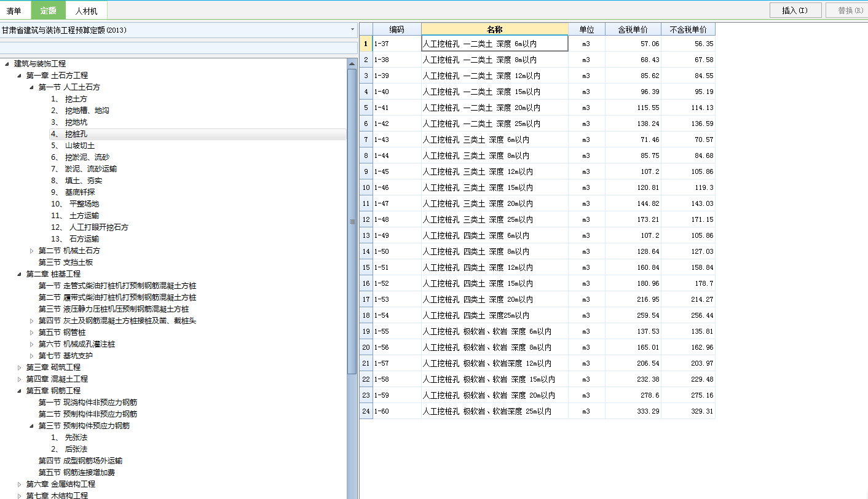The width and height of the screenshot is (868, 499).
Task: Click the 单位 column header
Action: tap(587, 29)
